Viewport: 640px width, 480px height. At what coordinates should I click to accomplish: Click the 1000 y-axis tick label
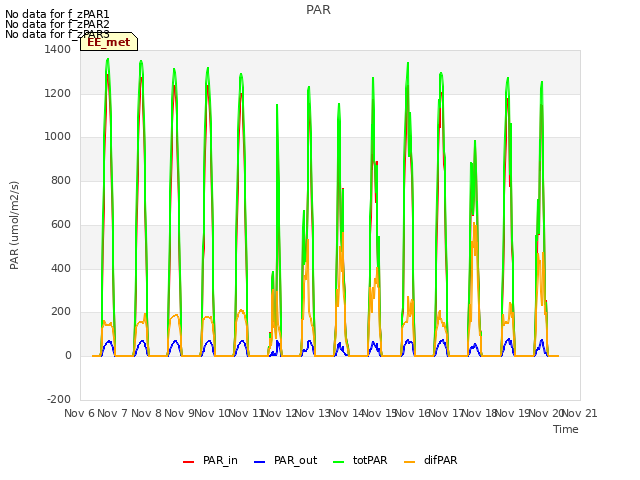point(58,137)
